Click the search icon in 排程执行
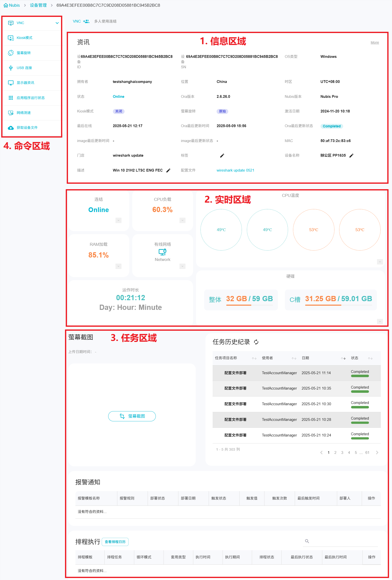 point(307,541)
